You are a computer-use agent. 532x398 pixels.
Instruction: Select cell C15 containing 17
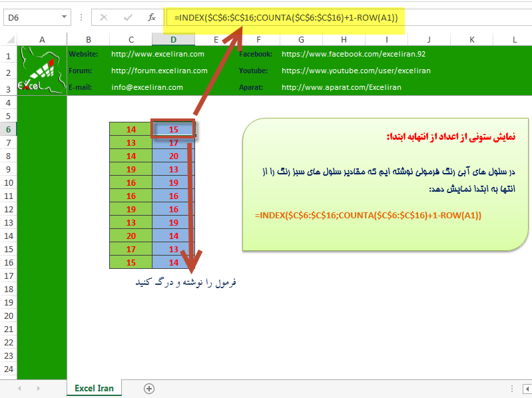click(131, 249)
